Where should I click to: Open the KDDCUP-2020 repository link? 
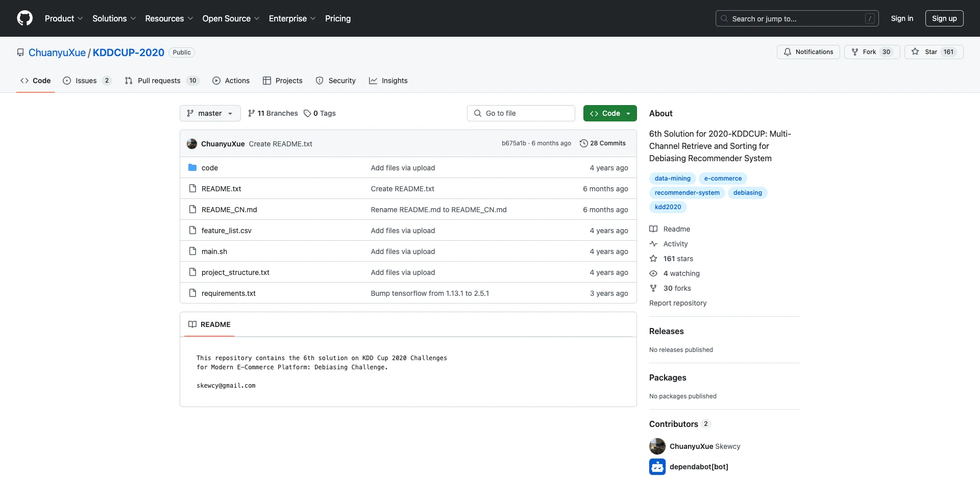tap(129, 53)
